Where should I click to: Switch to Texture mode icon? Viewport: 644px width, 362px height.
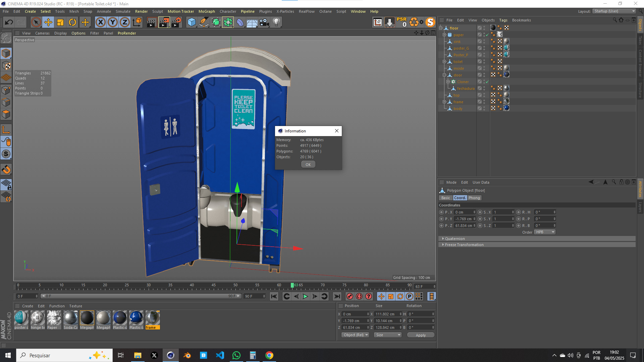(6, 65)
